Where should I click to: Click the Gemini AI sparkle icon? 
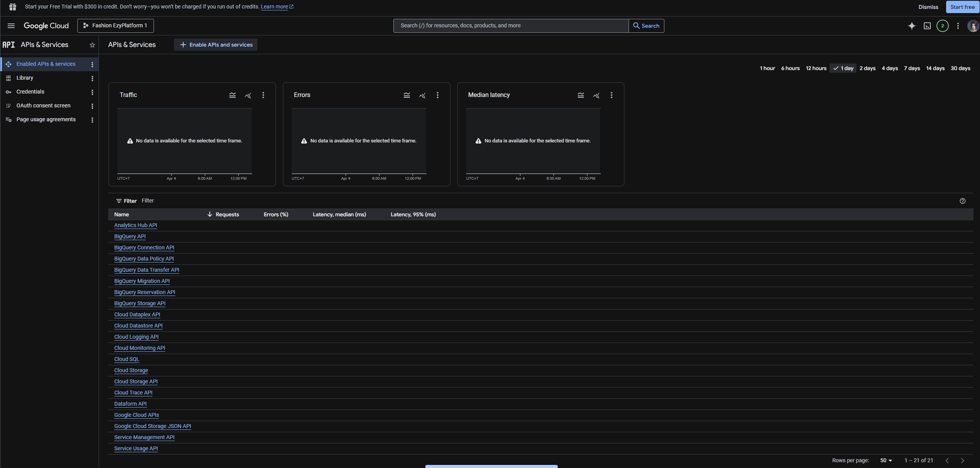pyautogui.click(x=911, y=26)
